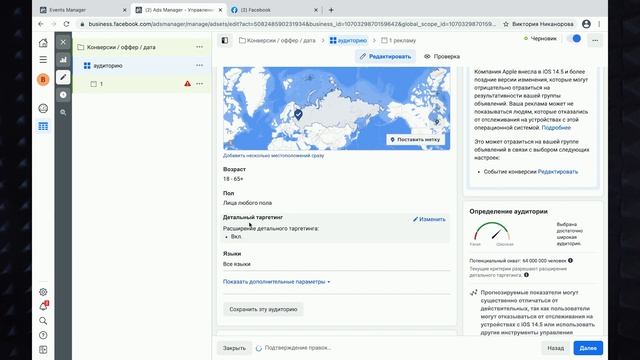Screen dimensions: 640x360
Task: Open the campaigns table grid icon
Action: [x=43, y=126]
